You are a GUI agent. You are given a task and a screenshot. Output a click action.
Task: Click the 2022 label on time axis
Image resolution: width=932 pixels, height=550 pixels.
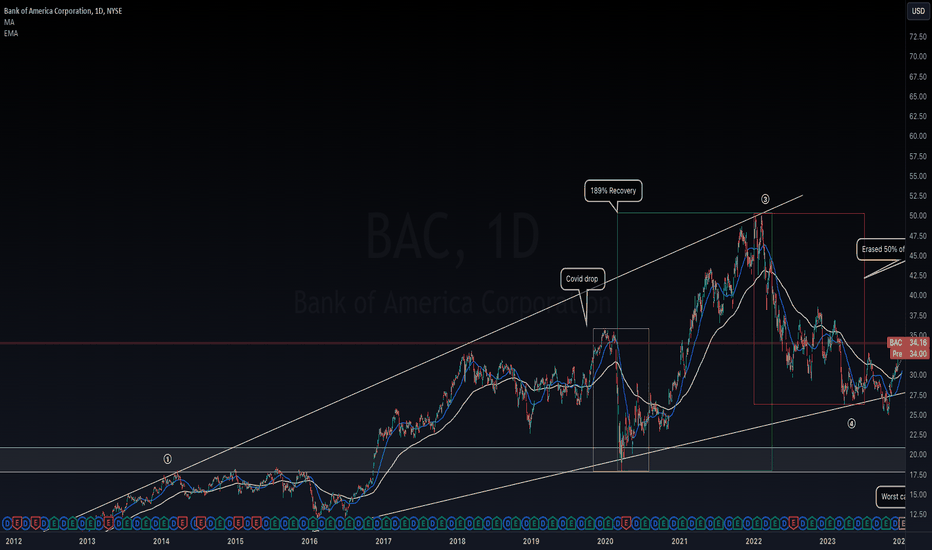click(x=754, y=541)
